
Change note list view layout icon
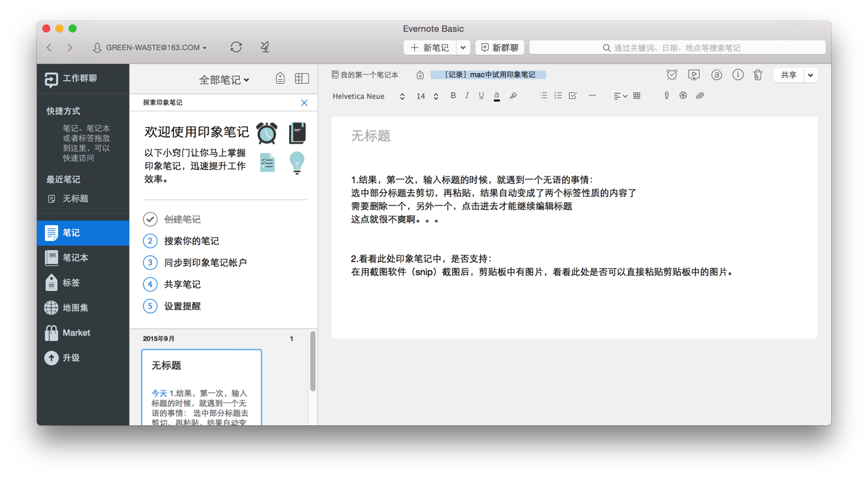[302, 79]
